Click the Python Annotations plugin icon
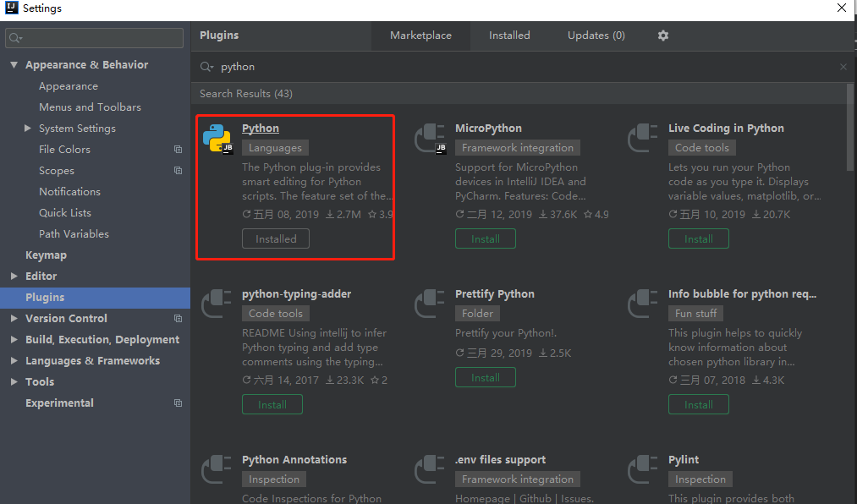 click(217, 469)
